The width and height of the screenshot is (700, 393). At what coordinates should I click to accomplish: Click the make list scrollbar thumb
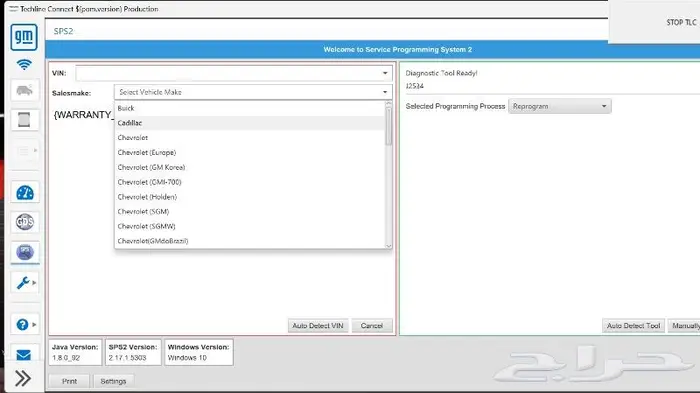pos(388,126)
